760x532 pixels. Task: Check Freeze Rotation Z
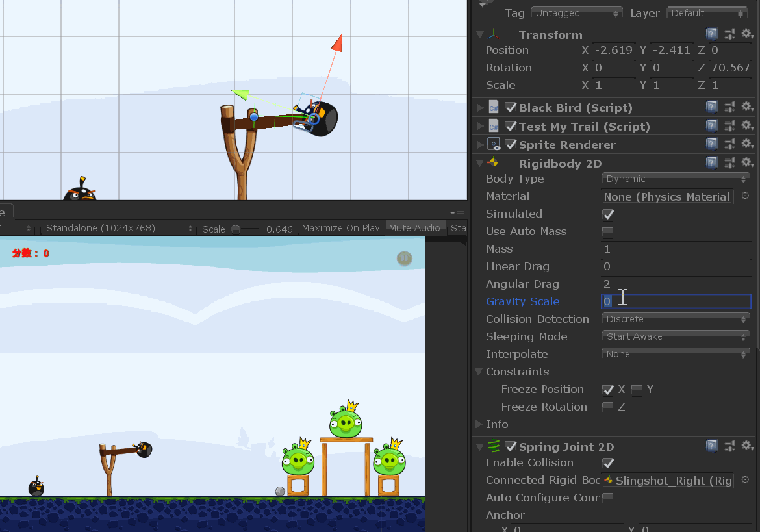[608, 407]
